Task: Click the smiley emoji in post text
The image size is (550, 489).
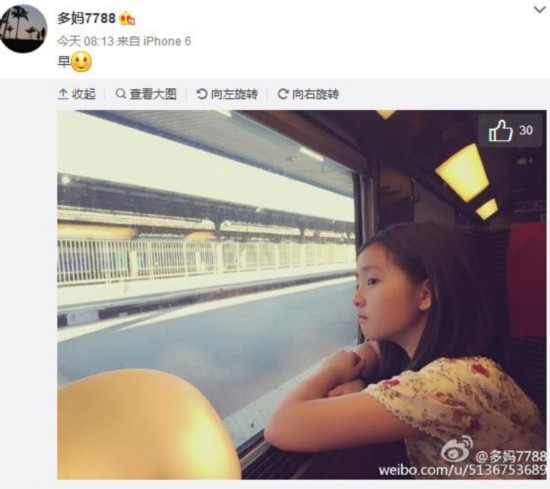Action: pos(81,62)
